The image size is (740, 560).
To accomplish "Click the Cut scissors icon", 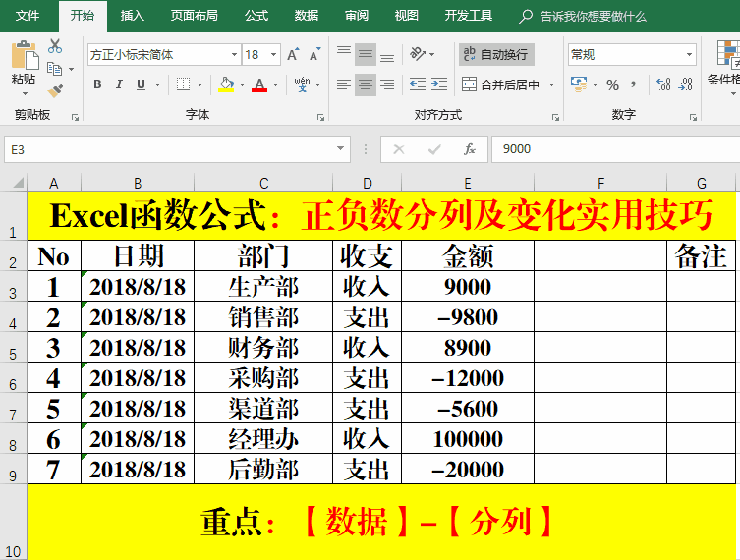I will point(55,46).
